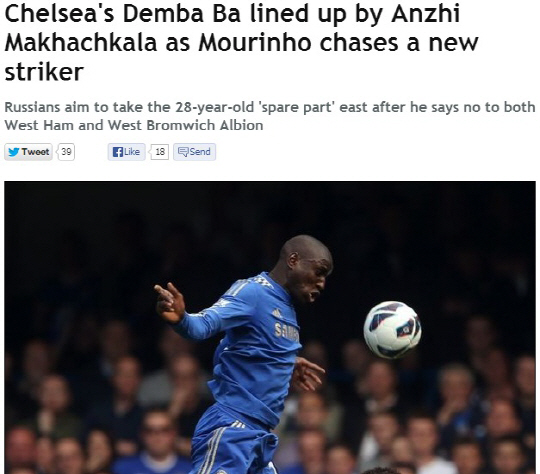Screen dimensions: 540x474
Task: Hit the 'Like' label on the Facebook button
Action: [x=132, y=152]
